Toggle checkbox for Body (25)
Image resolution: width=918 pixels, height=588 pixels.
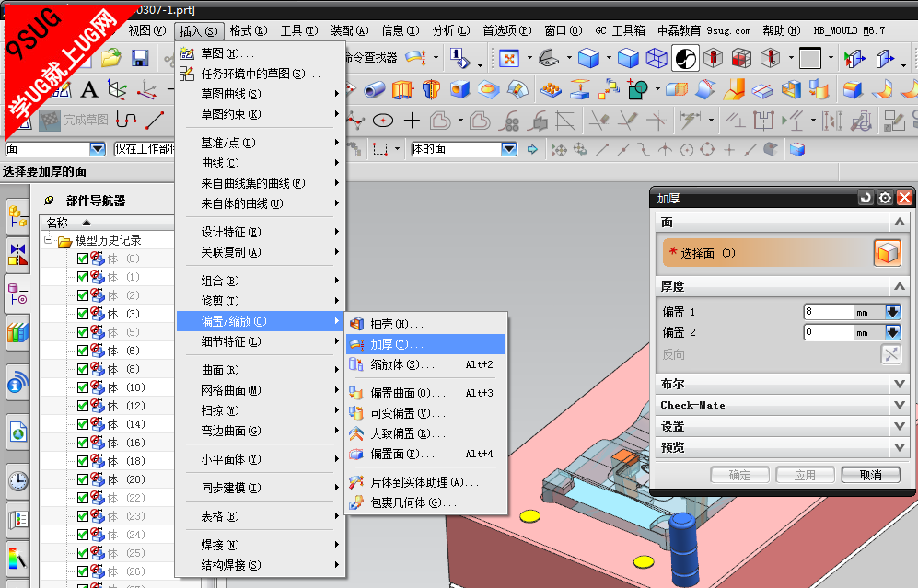coord(83,553)
